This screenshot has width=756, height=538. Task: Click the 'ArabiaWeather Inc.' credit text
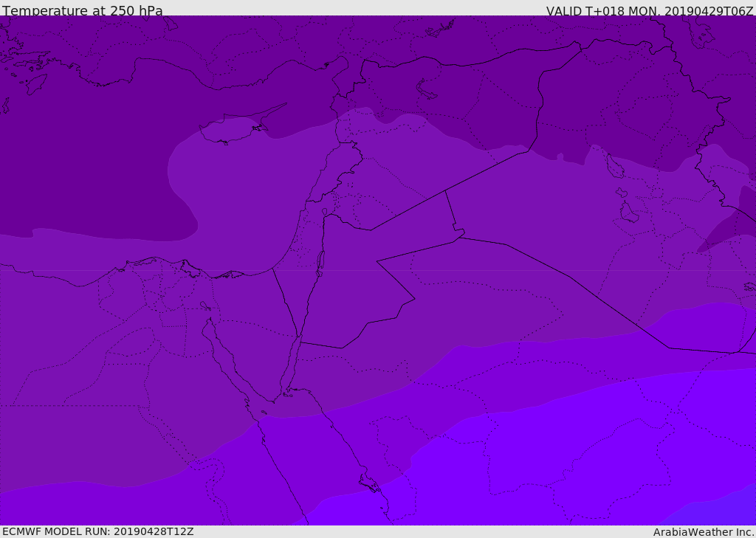point(704,532)
